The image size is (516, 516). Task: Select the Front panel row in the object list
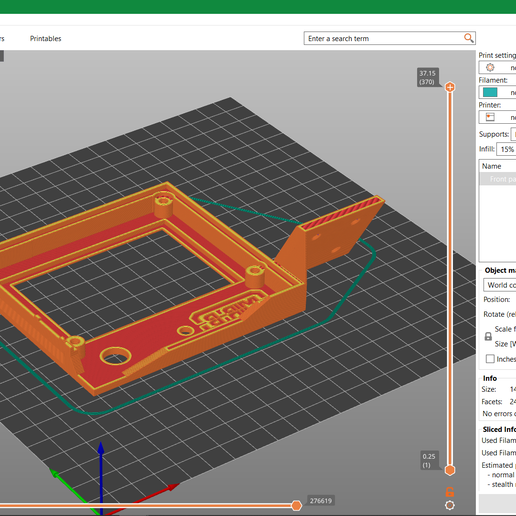pos(498,179)
